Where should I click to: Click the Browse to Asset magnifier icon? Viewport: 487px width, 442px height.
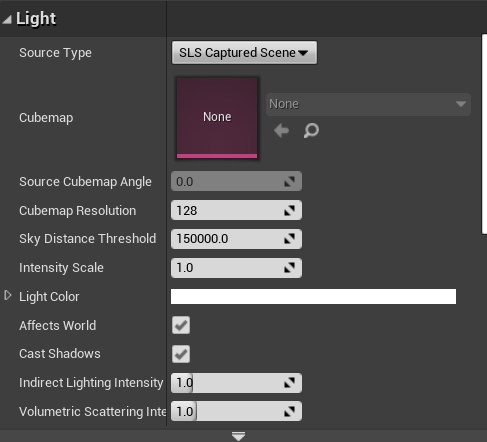pos(311,130)
